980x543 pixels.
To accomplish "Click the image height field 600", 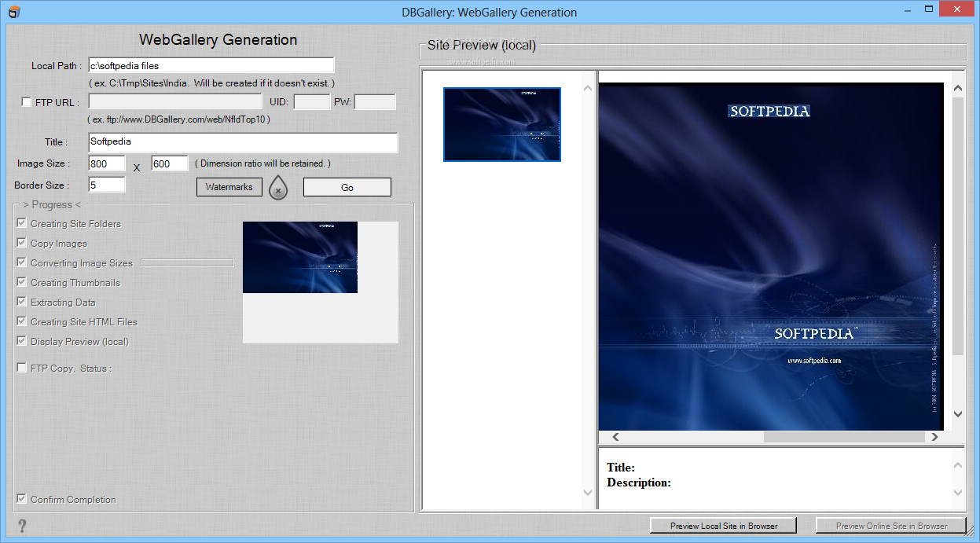I will pyautogui.click(x=170, y=163).
